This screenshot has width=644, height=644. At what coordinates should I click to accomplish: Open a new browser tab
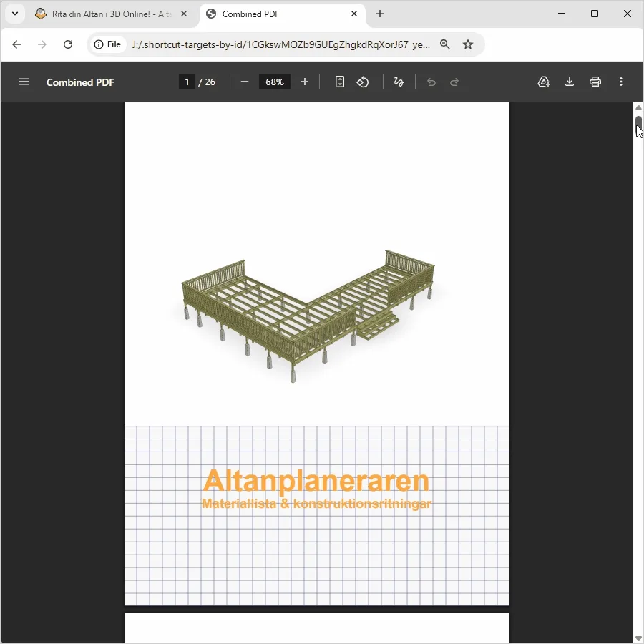(x=379, y=14)
